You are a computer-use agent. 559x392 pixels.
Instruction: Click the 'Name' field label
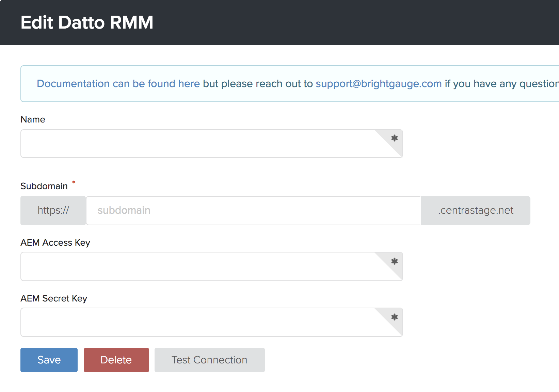tap(33, 119)
